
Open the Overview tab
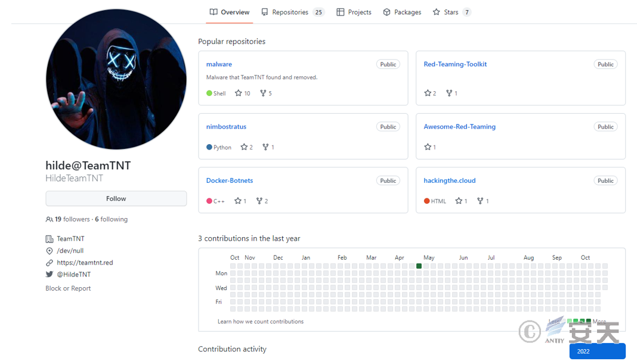pos(230,12)
